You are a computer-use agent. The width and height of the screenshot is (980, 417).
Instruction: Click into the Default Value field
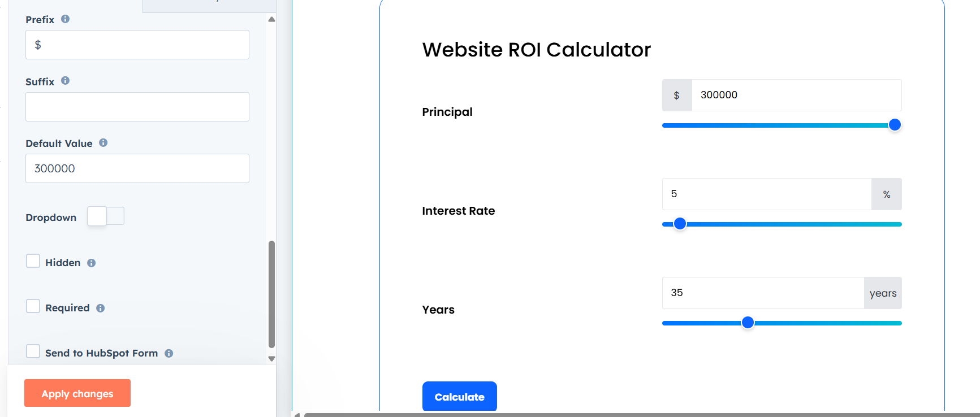click(137, 168)
